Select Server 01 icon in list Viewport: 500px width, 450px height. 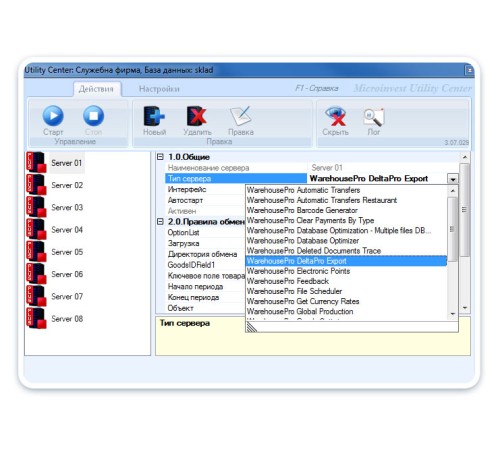click(36, 162)
